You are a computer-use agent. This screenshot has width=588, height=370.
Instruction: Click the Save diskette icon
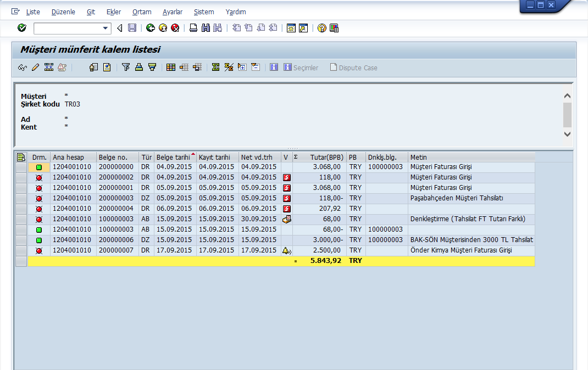coord(132,27)
